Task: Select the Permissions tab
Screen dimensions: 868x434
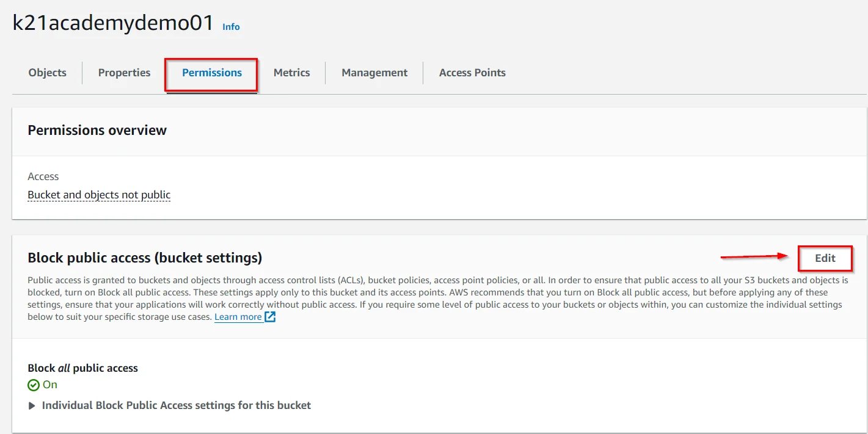Action: 211,73
